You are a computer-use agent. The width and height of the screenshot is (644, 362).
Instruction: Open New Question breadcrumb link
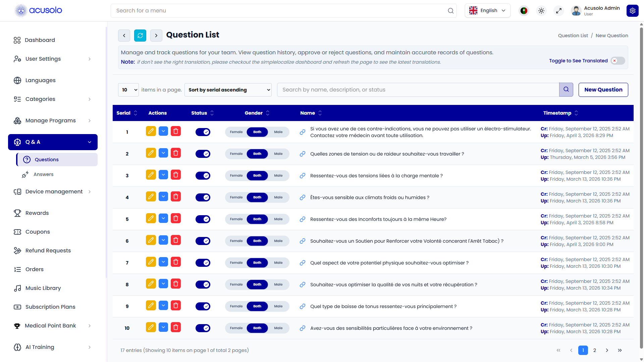(x=612, y=36)
